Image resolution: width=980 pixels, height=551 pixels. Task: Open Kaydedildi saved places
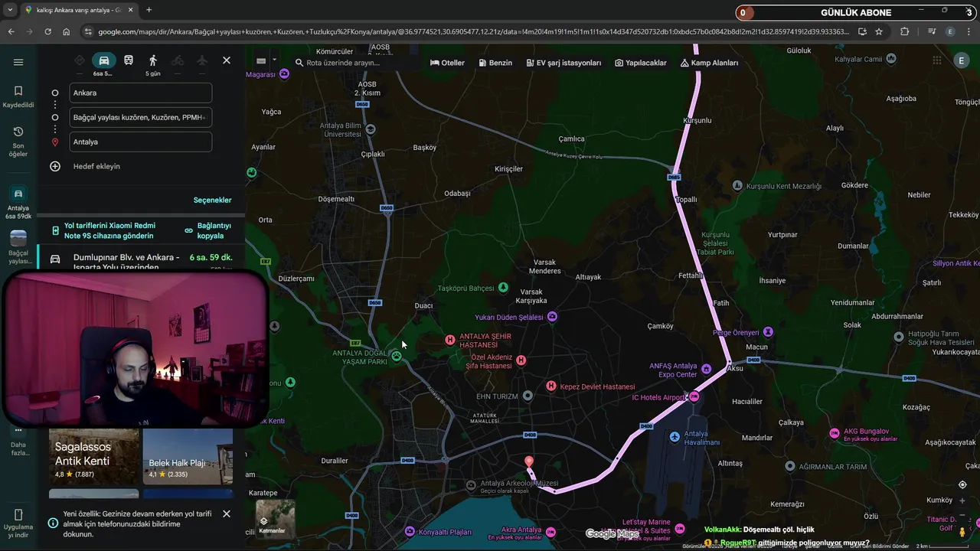point(18,96)
